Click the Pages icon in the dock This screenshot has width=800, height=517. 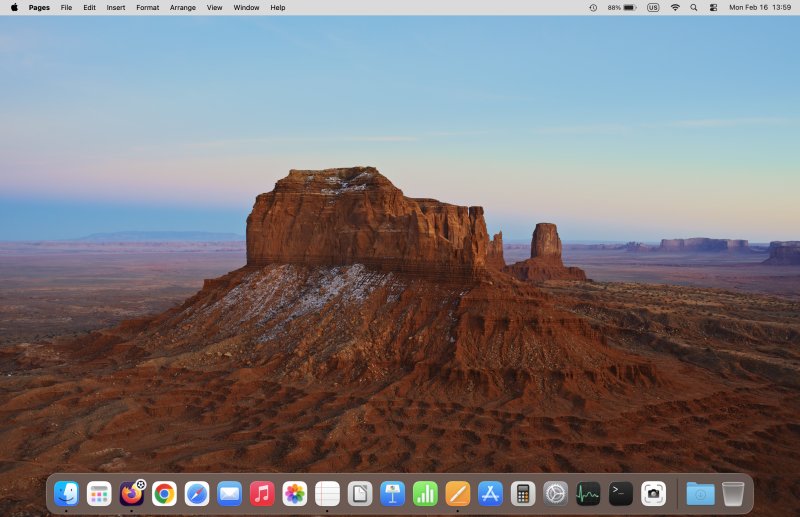coord(458,493)
